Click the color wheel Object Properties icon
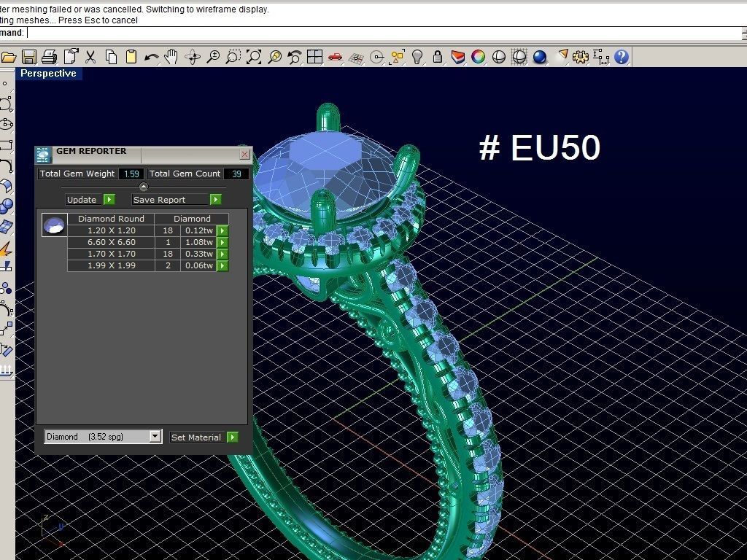Image resolution: width=747 pixels, height=560 pixels. pos(478,57)
